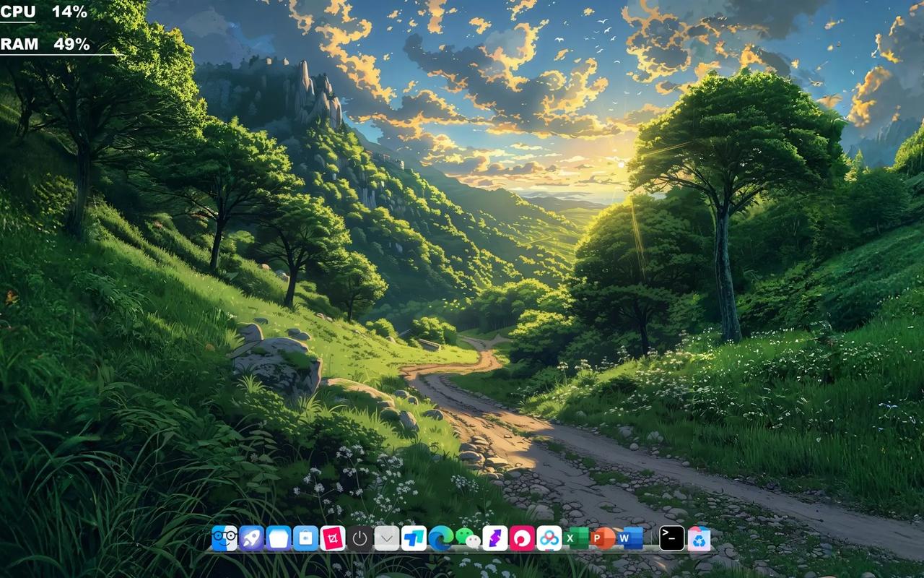Open the blue folder dock icon
The image size is (924, 578).
(x=279, y=538)
